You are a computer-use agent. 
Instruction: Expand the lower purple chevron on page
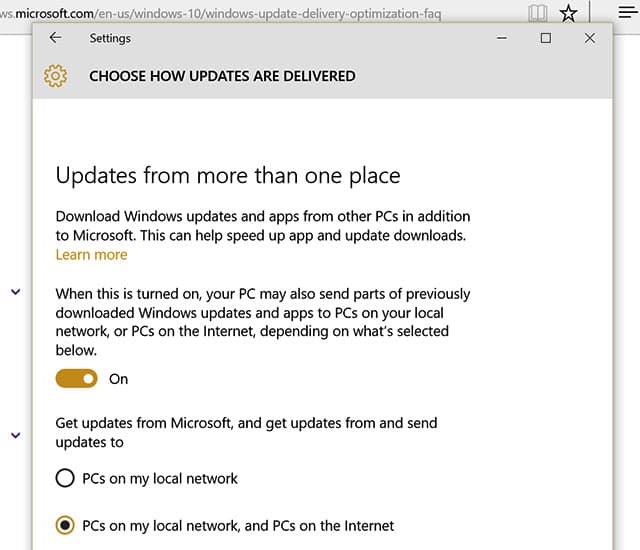coord(16,435)
